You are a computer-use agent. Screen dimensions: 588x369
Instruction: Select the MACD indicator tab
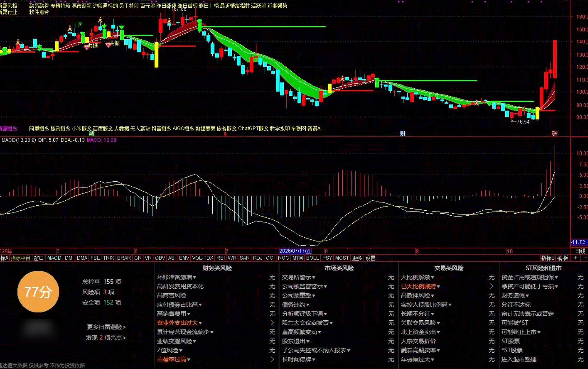point(54,258)
